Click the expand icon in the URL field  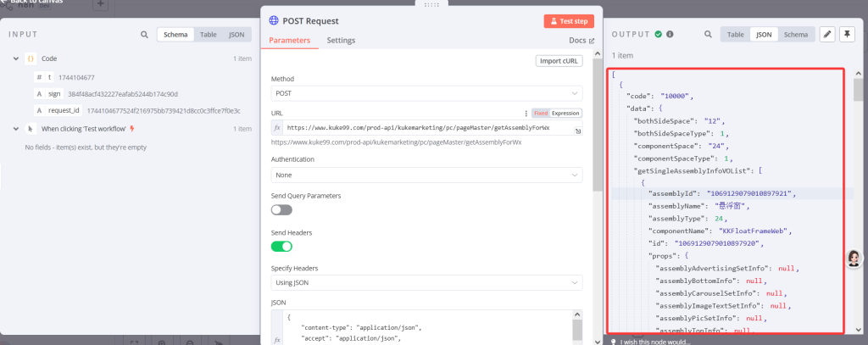(x=577, y=131)
